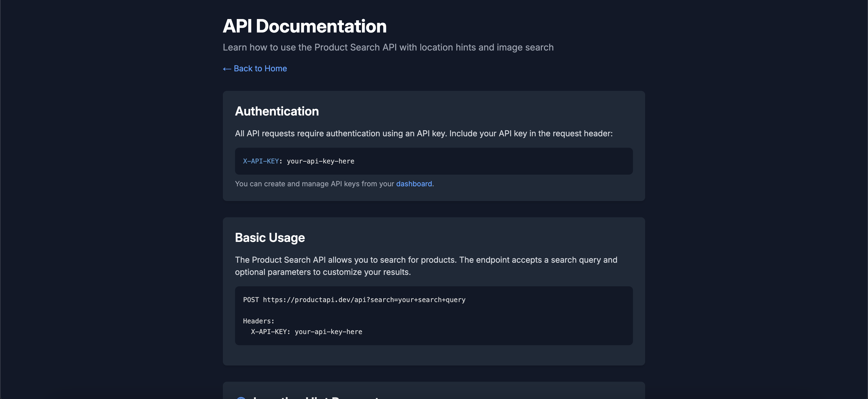Click the Authentication section heading
The image size is (868, 399).
[x=277, y=111]
